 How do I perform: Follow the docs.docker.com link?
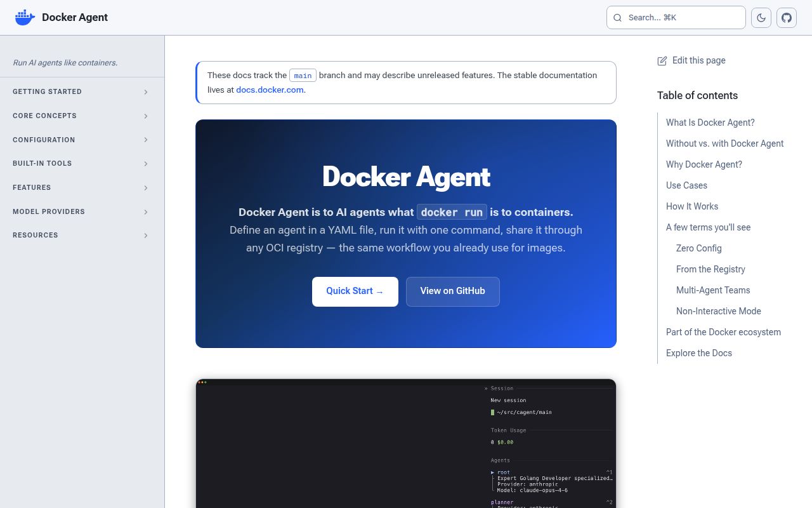[270, 90]
